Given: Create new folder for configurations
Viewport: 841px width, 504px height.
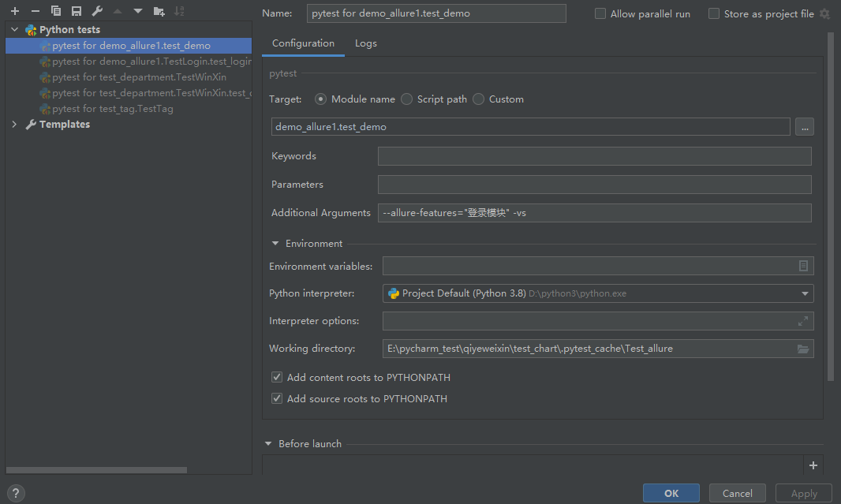Looking at the screenshot, I should pyautogui.click(x=159, y=11).
